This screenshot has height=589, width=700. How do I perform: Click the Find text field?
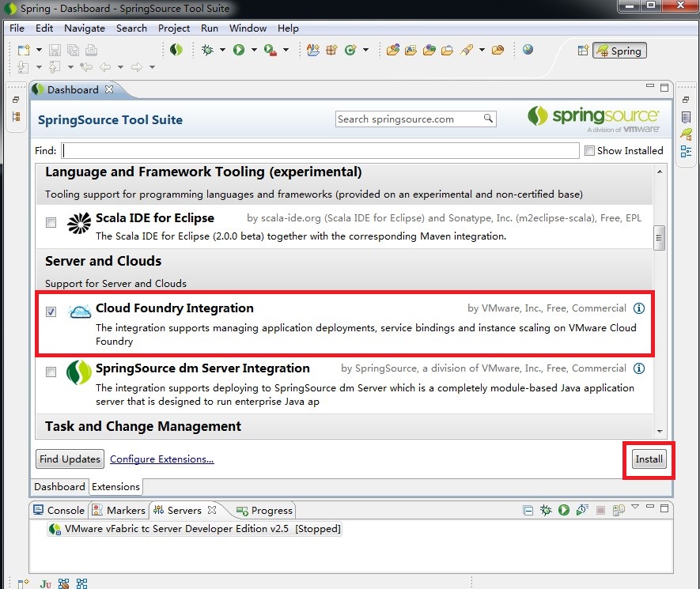pyautogui.click(x=320, y=150)
